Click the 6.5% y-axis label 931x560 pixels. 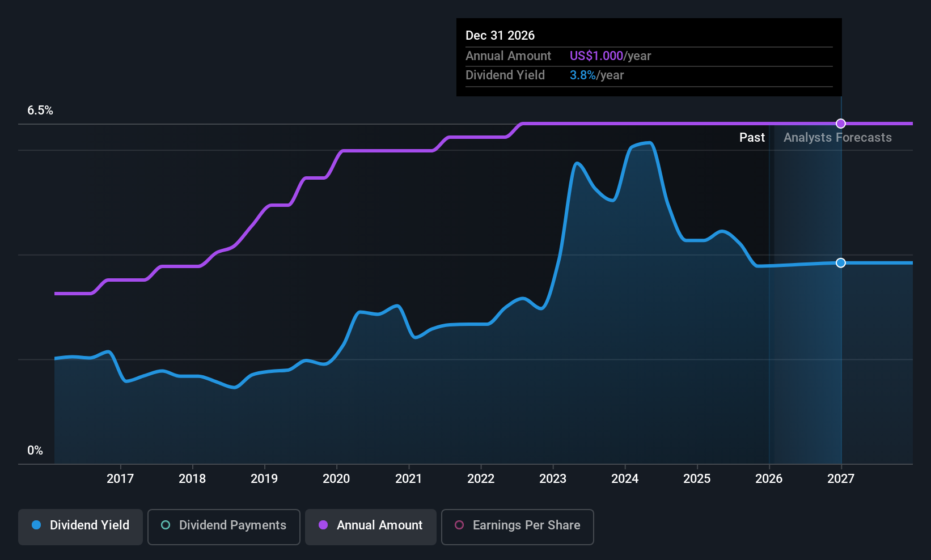click(x=40, y=111)
